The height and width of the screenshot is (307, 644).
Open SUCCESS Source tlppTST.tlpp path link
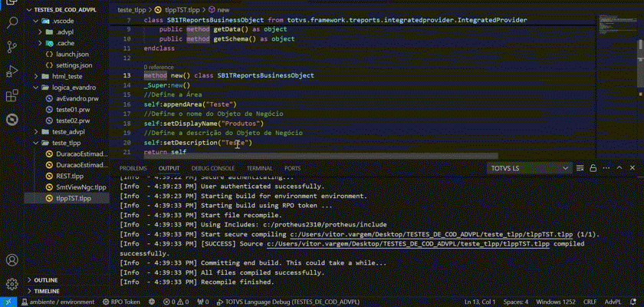click(408, 244)
